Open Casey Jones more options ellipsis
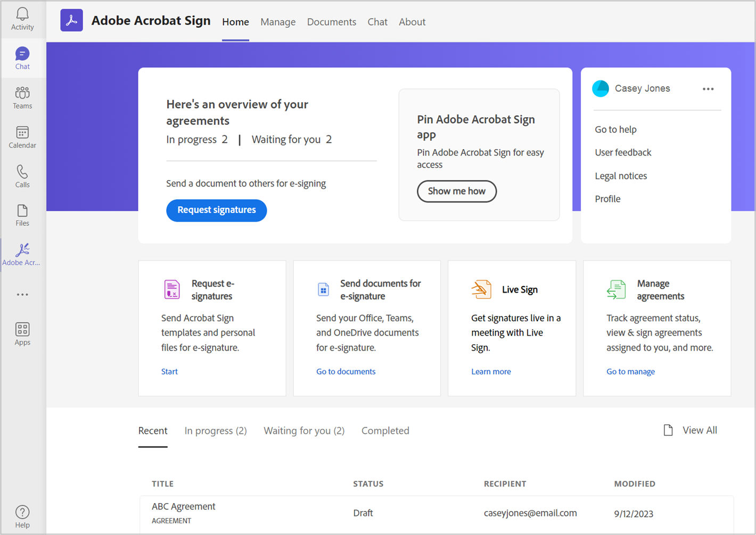Image resolution: width=756 pixels, height=535 pixels. 708,89
